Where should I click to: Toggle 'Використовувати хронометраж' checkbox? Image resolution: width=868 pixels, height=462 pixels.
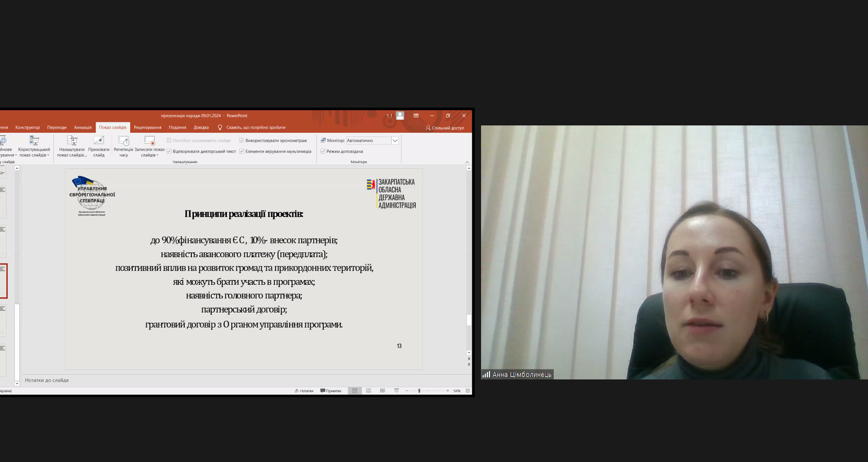click(x=242, y=141)
